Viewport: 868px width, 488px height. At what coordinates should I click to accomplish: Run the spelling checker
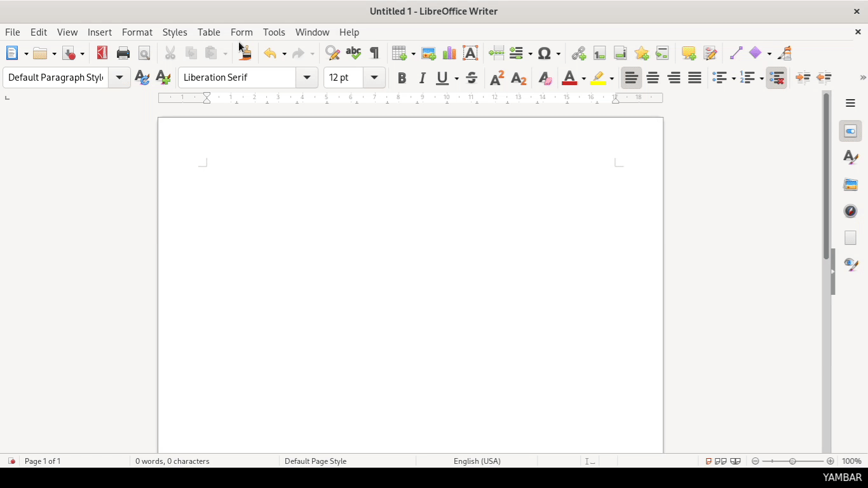(x=353, y=53)
